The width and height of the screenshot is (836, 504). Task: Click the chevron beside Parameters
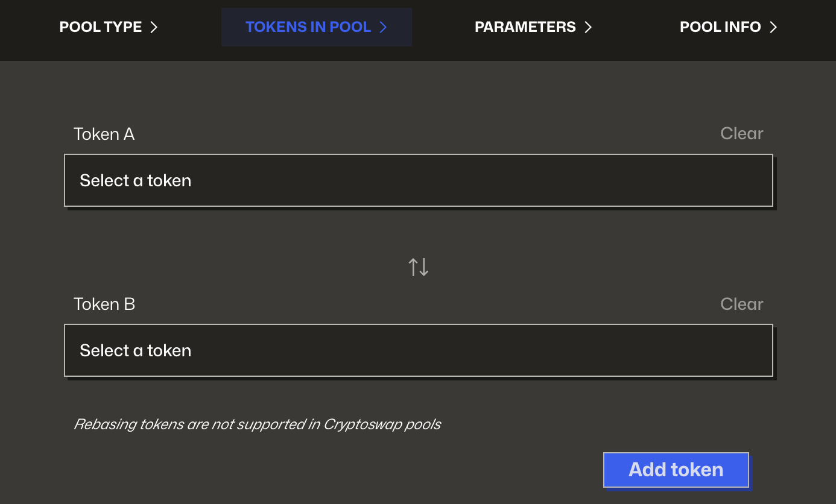coord(588,27)
